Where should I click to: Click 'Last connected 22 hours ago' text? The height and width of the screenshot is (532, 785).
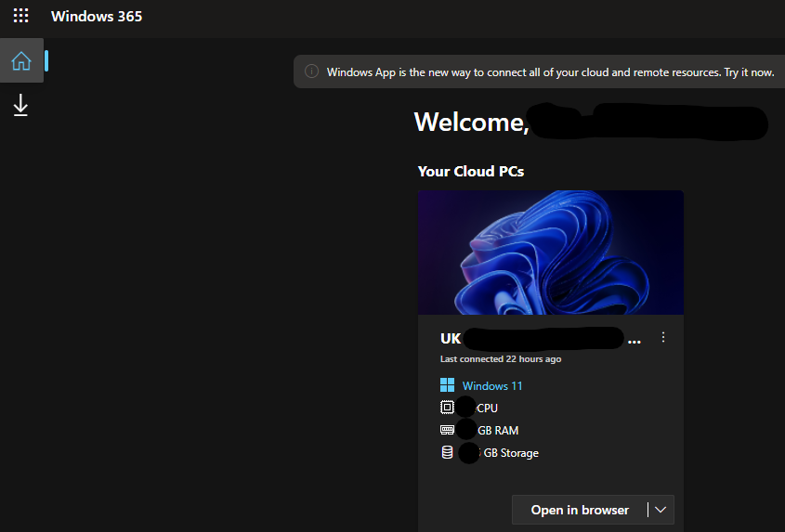point(501,358)
